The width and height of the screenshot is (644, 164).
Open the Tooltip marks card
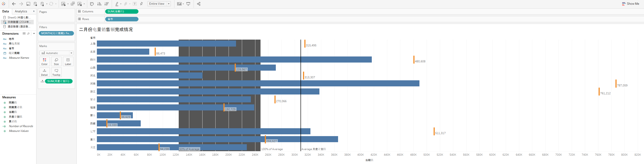tap(56, 72)
